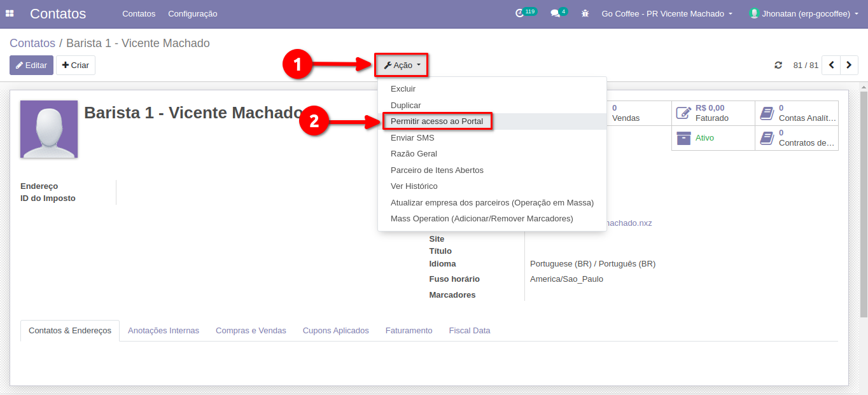Expand the Ação dropdown button
868x395 pixels.
click(402, 65)
